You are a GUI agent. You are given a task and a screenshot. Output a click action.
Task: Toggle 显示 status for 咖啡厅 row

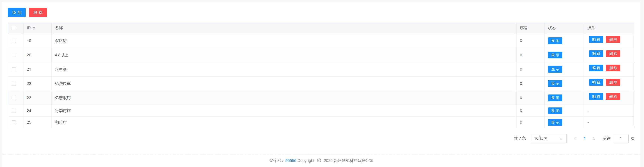pyautogui.click(x=555, y=122)
